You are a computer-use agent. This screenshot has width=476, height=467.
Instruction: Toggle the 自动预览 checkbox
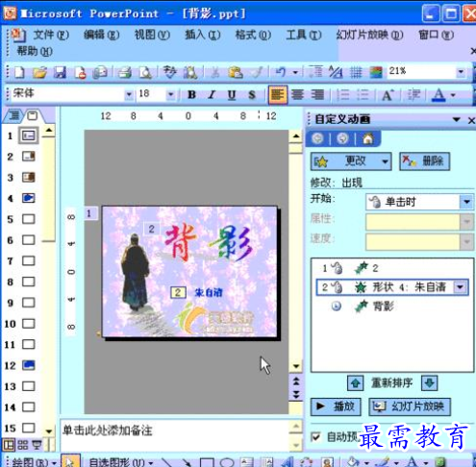click(x=315, y=436)
